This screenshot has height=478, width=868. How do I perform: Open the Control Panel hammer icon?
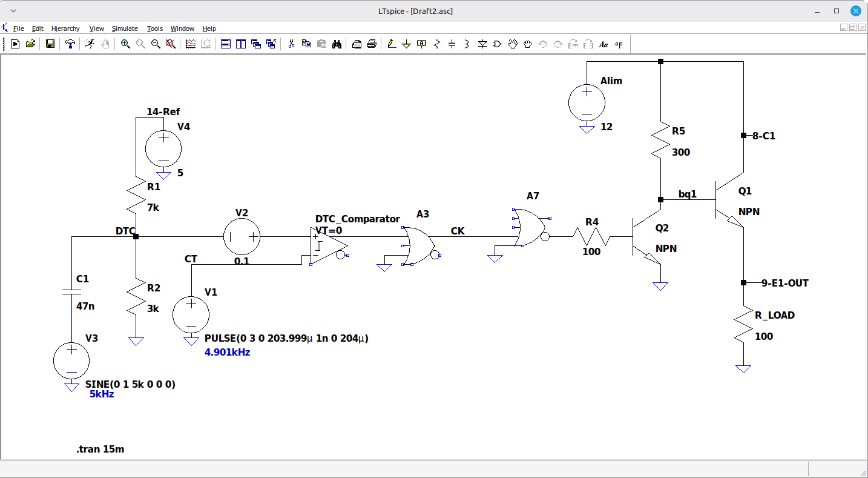[70, 44]
